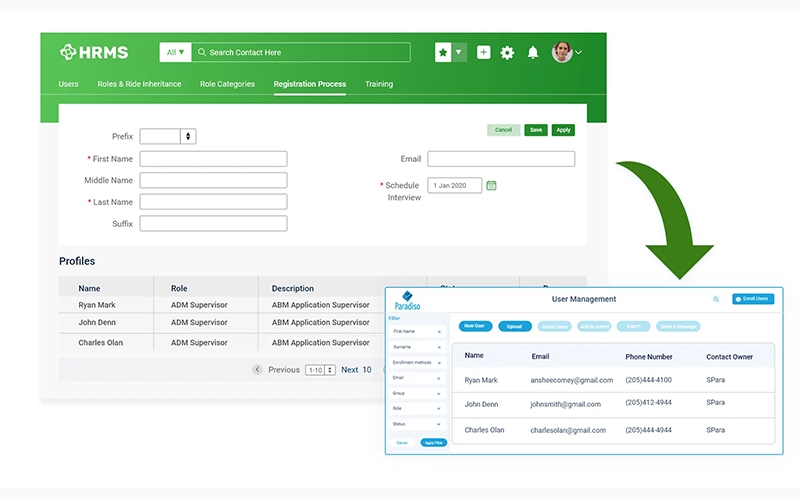Open the calendar icon for Schedule Interview
800x500 pixels.
pos(491,185)
